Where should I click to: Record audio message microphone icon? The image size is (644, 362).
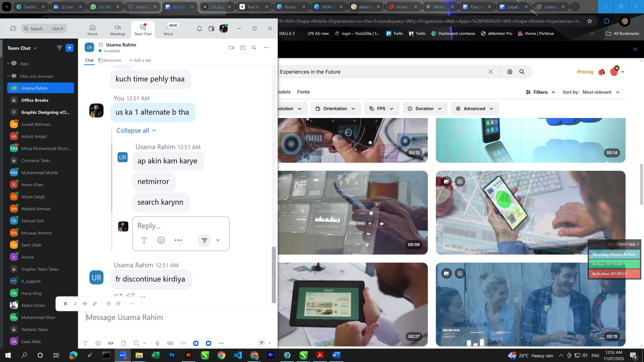pyautogui.click(x=157, y=343)
